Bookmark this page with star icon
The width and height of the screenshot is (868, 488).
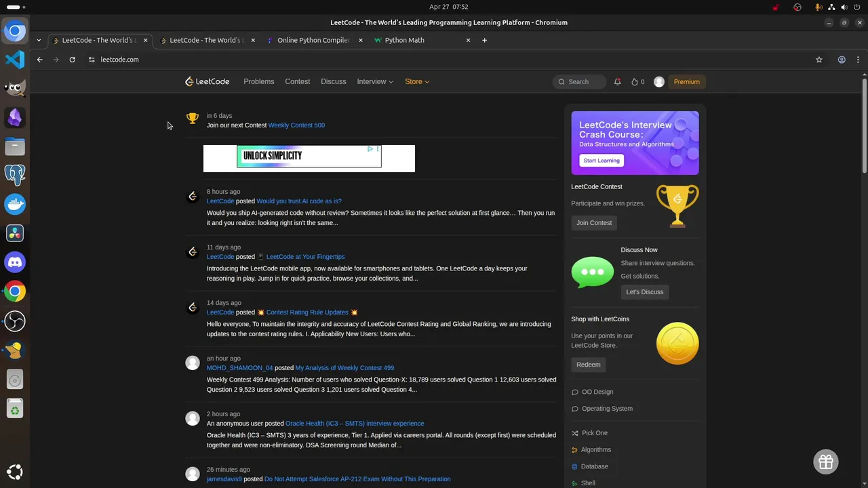pos(818,60)
